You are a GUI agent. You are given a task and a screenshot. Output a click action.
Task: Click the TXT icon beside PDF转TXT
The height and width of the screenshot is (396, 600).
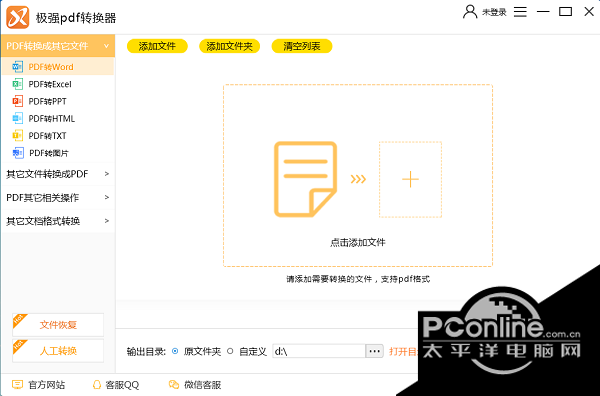click(x=17, y=136)
